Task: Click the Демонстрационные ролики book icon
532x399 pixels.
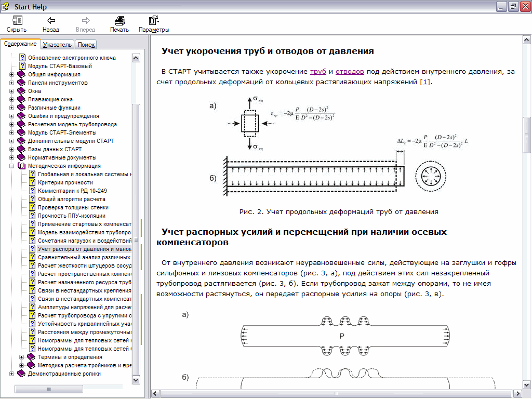Action: coord(21,374)
